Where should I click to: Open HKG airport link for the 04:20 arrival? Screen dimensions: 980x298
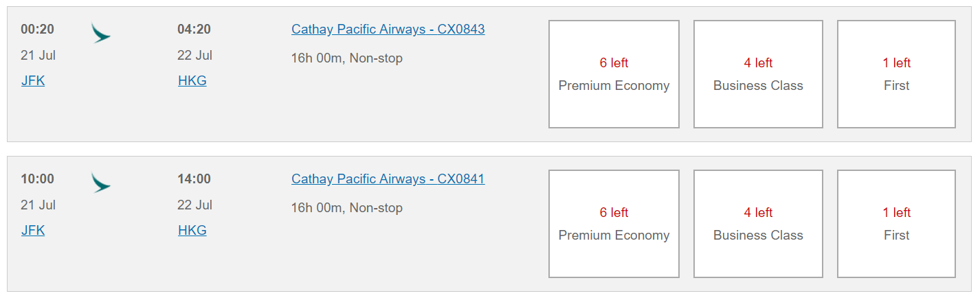click(192, 80)
